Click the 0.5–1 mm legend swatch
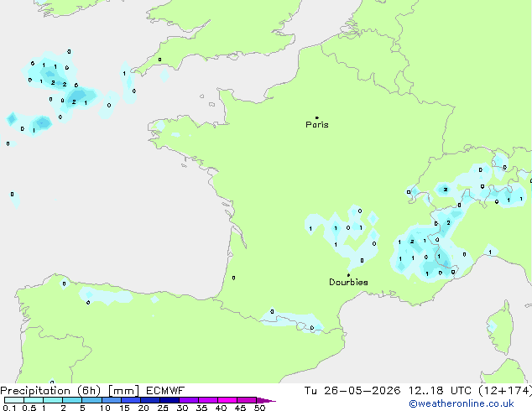The height and width of the screenshot is (411, 532). (x=34, y=400)
